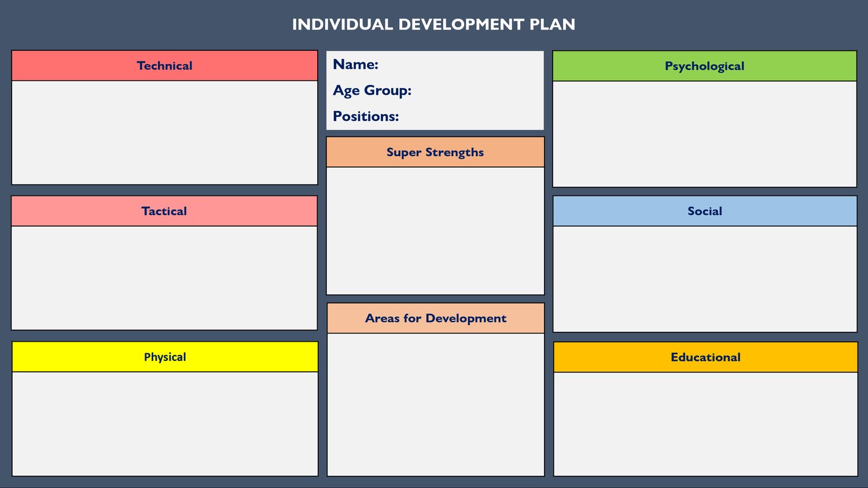Click inside the Social content box
This screenshot has width=868, height=488.
[705, 279]
